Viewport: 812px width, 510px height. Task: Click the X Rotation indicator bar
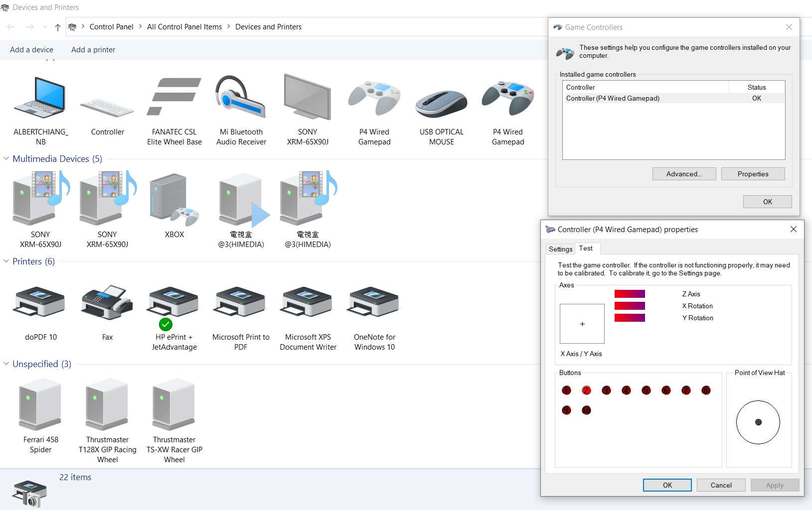coord(630,306)
